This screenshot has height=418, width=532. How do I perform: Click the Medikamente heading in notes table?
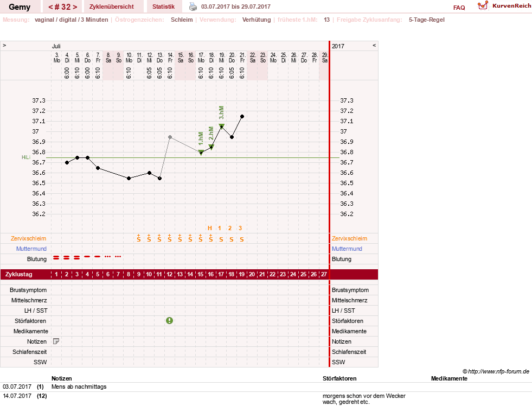[x=449, y=378]
